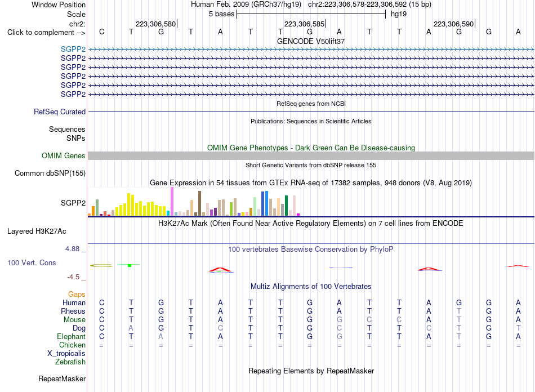The width and height of the screenshot is (535, 392).
Task: Click the gray OMIM Genes item bar
Action: [x=311, y=156]
